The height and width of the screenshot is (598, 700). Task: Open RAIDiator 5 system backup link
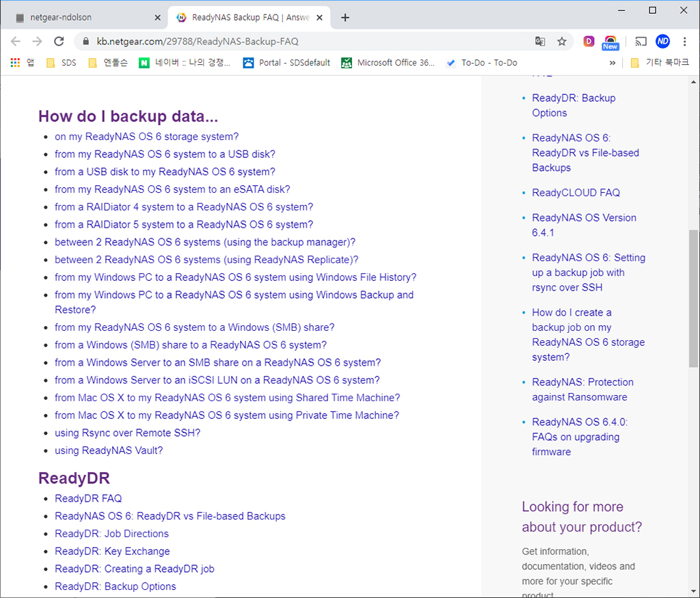pyautogui.click(x=184, y=224)
